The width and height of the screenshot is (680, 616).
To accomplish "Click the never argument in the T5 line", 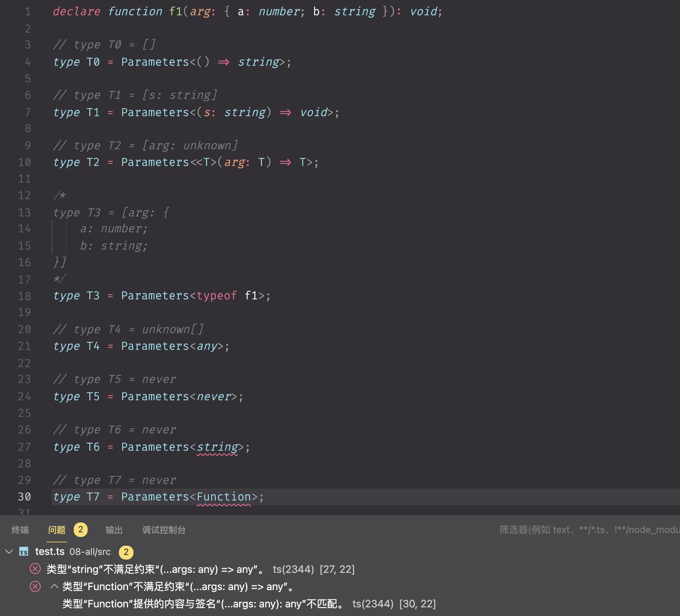I will [x=213, y=397].
